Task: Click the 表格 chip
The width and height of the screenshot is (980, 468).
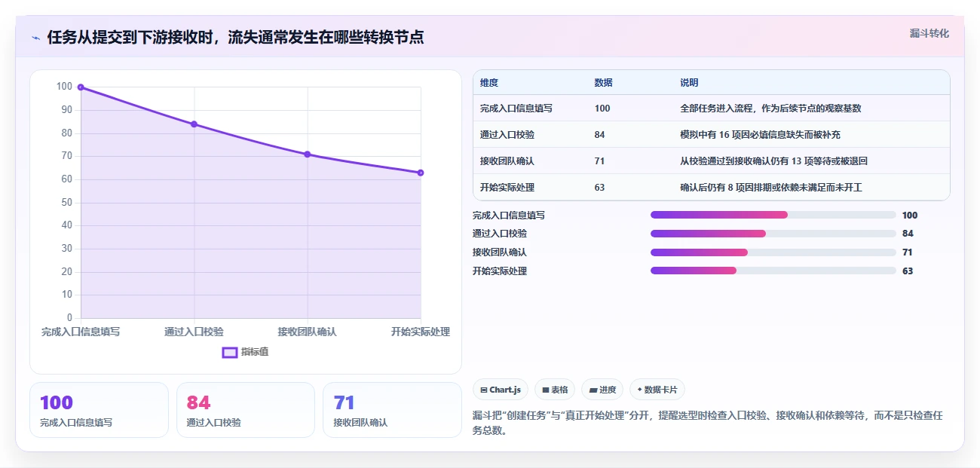Action: tap(555, 390)
